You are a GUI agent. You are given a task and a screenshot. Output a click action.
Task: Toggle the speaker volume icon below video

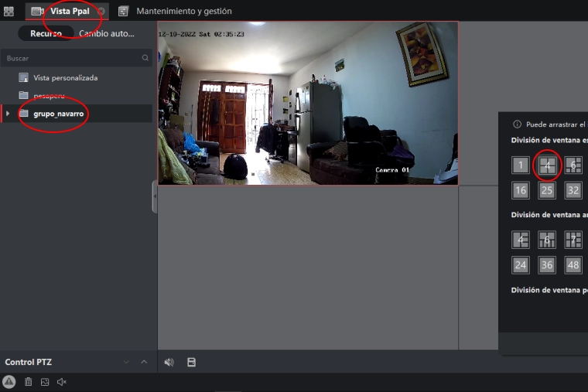point(169,362)
